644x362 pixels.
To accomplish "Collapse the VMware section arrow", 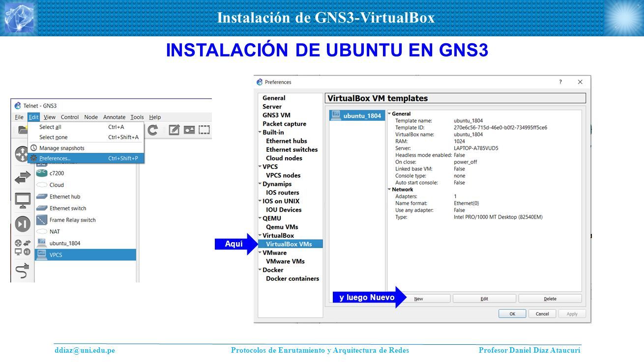I will coord(260,252).
